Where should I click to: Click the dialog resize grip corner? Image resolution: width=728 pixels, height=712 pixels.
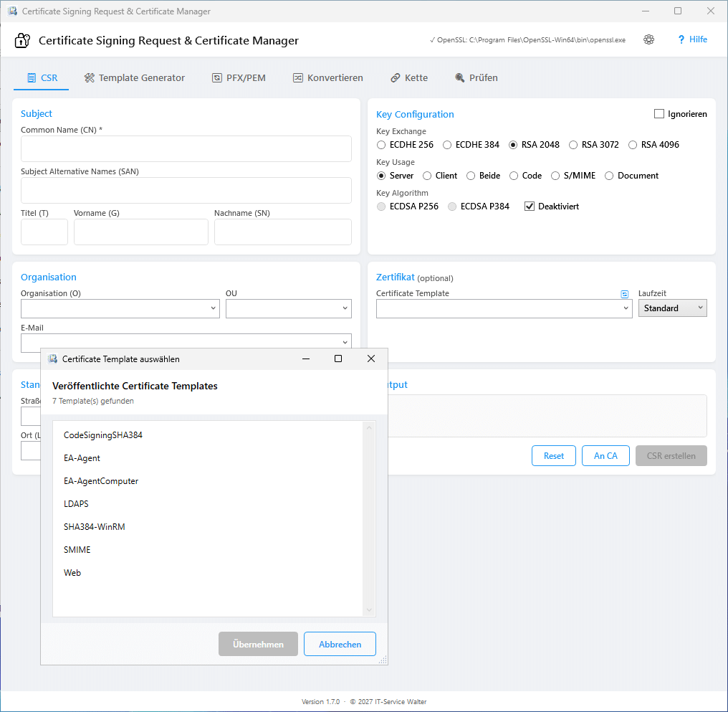pos(383,660)
